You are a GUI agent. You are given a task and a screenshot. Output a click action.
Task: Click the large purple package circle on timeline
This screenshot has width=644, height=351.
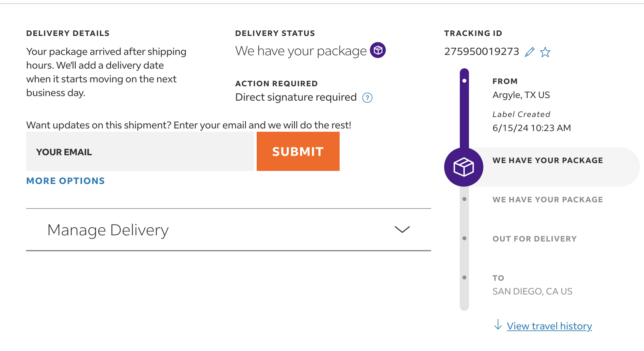tap(464, 167)
